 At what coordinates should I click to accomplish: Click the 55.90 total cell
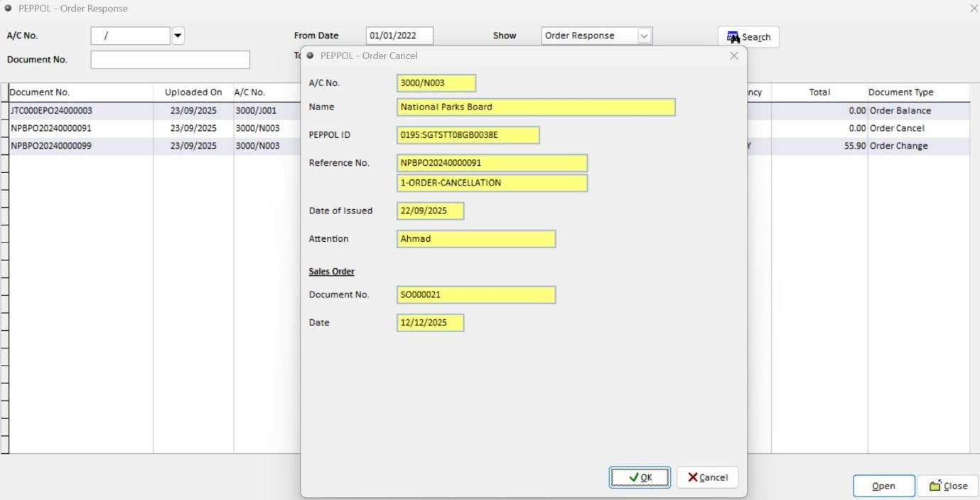(x=819, y=146)
